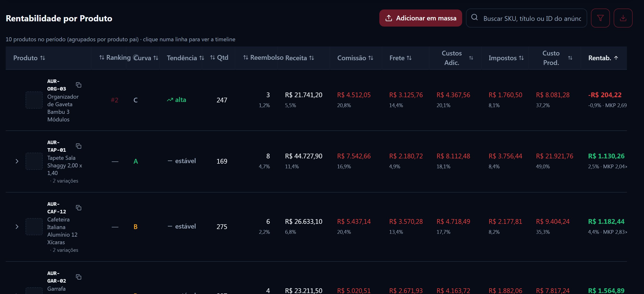Click product cost R$ 21.921,76
Viewport: 644px width, 294px height.
click(555, 156)
